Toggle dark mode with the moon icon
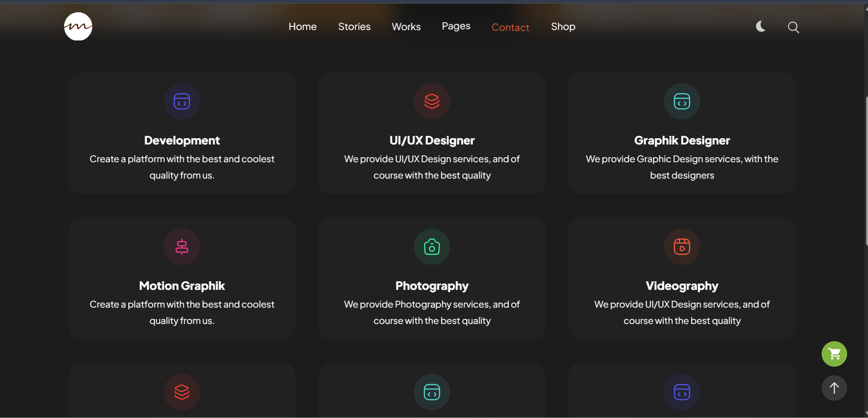Viewport: 868px width, 418px height. point(761,27)
